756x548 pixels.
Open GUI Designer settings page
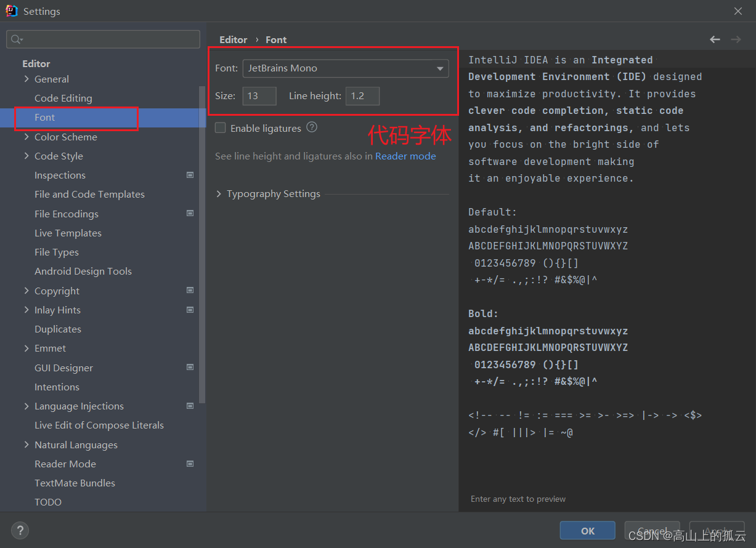point(63,368)
